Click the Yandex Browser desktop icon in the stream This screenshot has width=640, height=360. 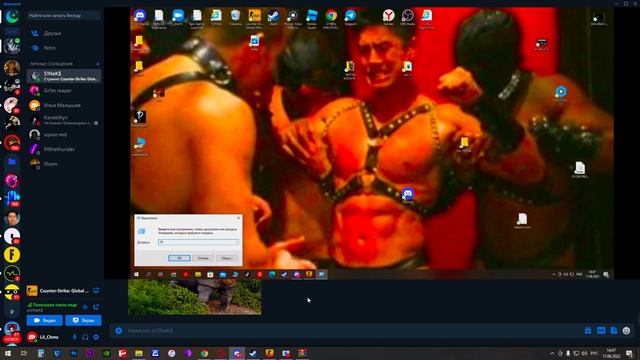pos(389,17)
